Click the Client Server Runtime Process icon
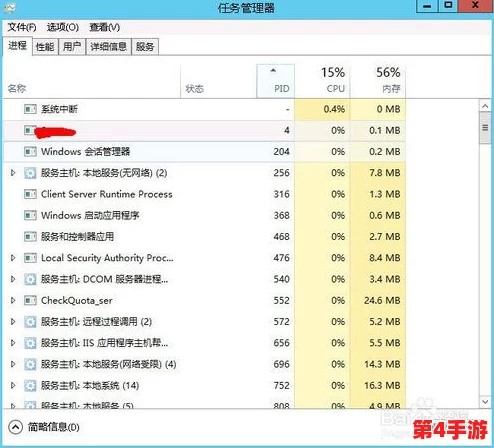Viewport: 494px width, 448px height. pyautogui.click(x=30, y=194)
